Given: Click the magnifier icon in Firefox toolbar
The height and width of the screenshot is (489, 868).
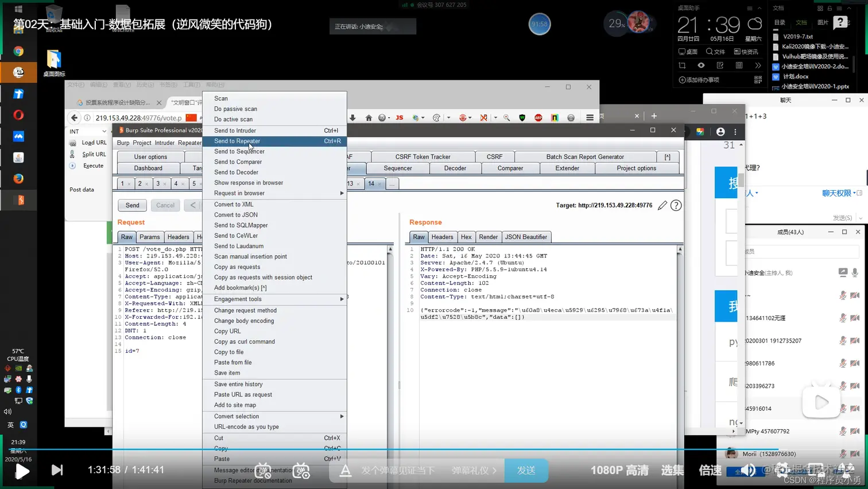Looking at the screenshot, I should pos(506,118).
